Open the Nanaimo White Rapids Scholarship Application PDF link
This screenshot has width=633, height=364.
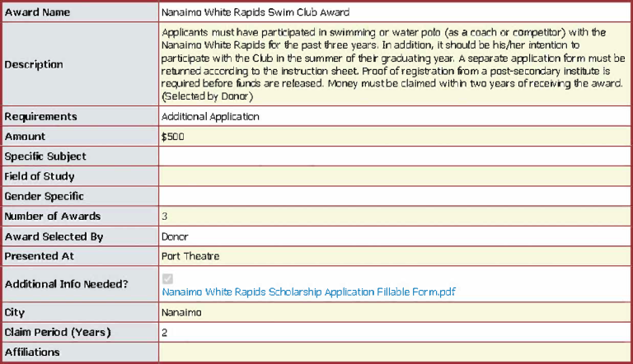tap(308, 292)
